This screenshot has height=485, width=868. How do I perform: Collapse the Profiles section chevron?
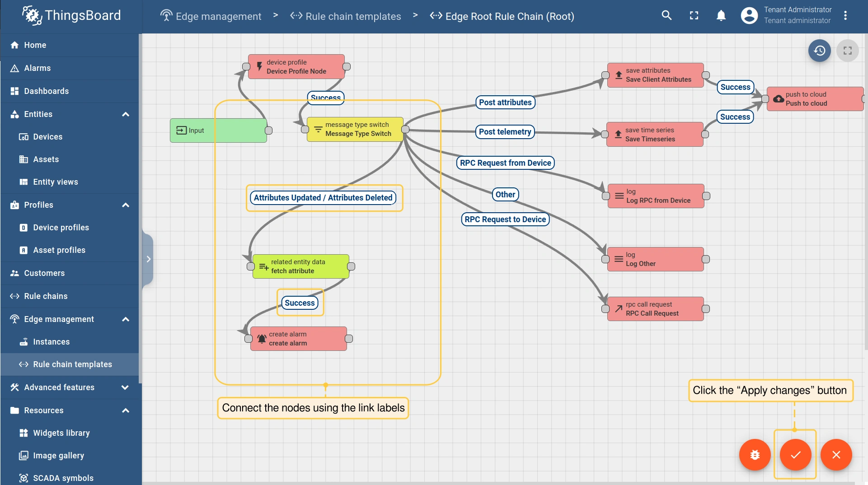pos(126,205)
